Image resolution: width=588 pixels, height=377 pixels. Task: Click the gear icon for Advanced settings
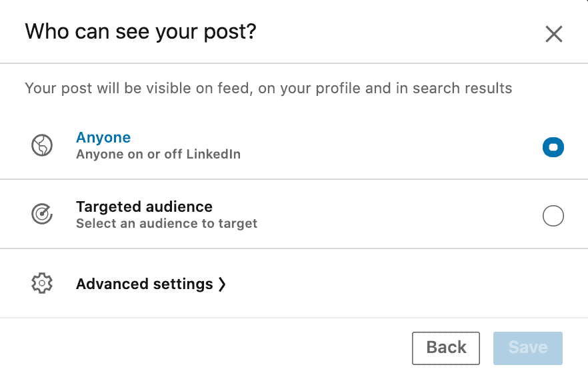click(42, 283)
